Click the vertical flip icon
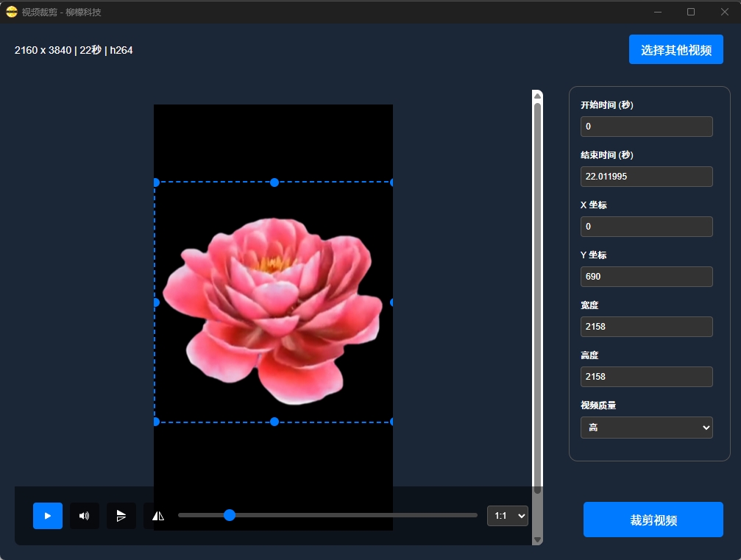Image resolution: width=741 pixels, height=560 pixels. click(121, 516)
